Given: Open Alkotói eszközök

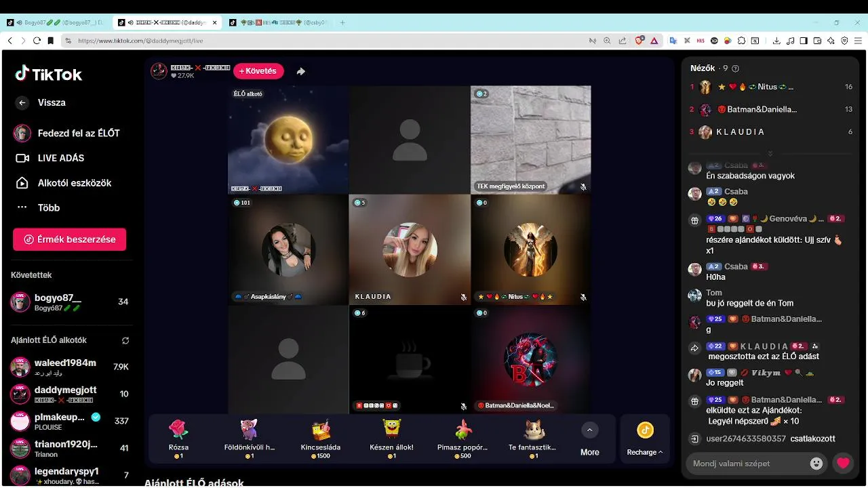Looking at the screenshot, I should click(64, 183).
